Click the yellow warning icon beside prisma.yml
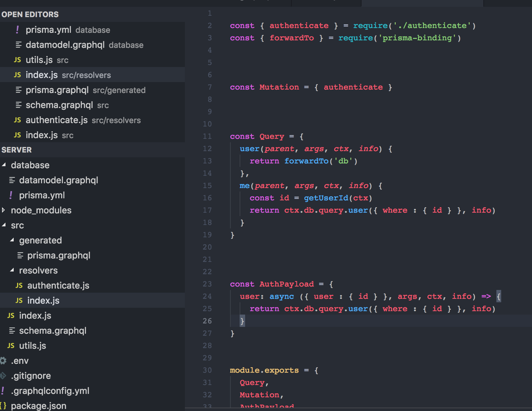Screen dimensions: 532x411 17,29
